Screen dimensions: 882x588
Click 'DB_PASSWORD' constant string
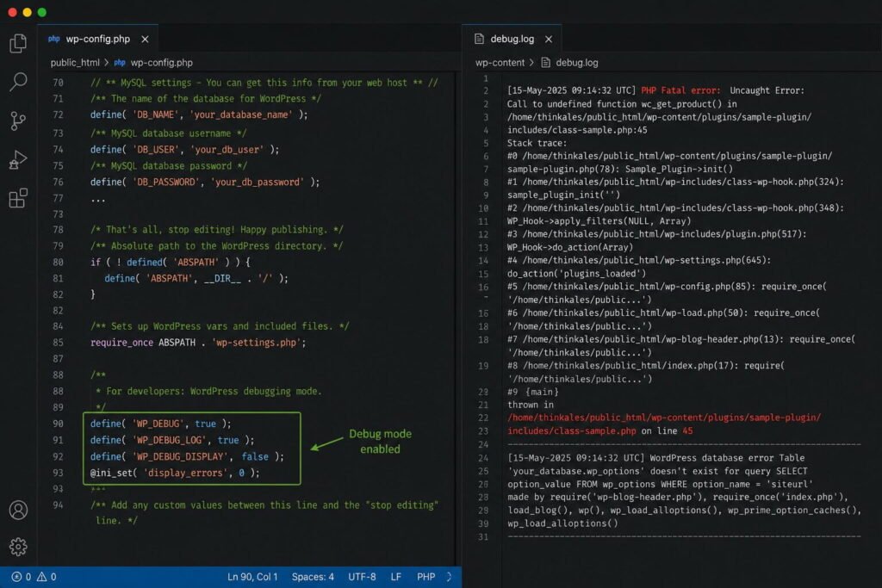point(166,183)
